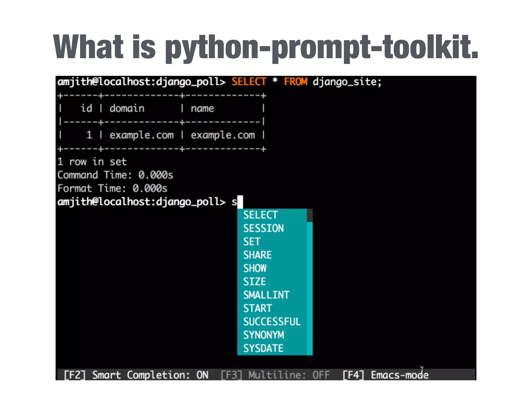Viewport: 532px width, 399px height.
Task: Switch the F4 Emacs-mode key binding
Action: [385, 375]
